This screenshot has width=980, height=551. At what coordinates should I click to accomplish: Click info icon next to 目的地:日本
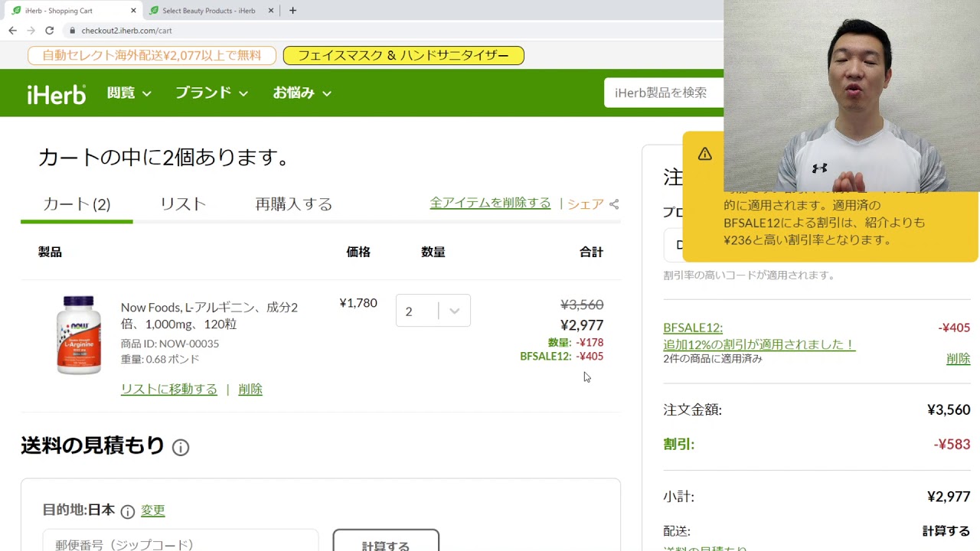[128, 511]
